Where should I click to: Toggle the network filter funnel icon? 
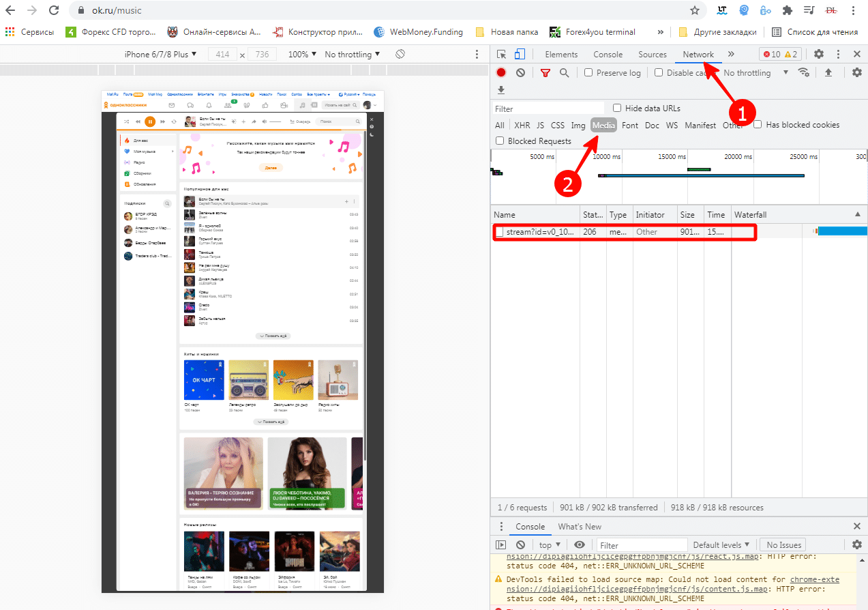(x=545, y=73)
